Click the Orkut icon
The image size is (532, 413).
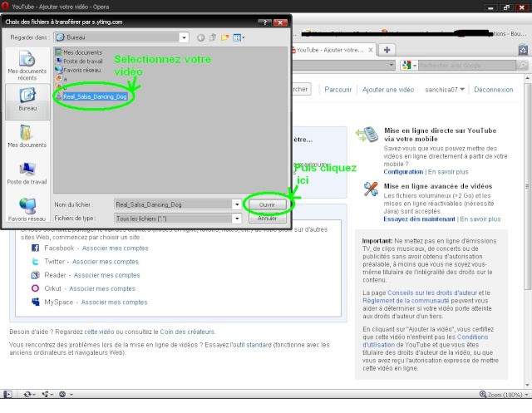(x=35, y=288)
